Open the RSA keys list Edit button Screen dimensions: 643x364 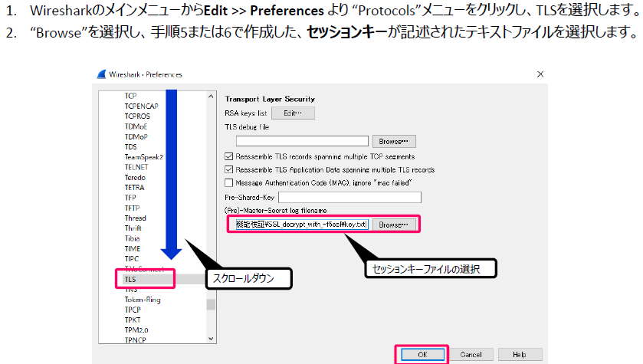293,113
